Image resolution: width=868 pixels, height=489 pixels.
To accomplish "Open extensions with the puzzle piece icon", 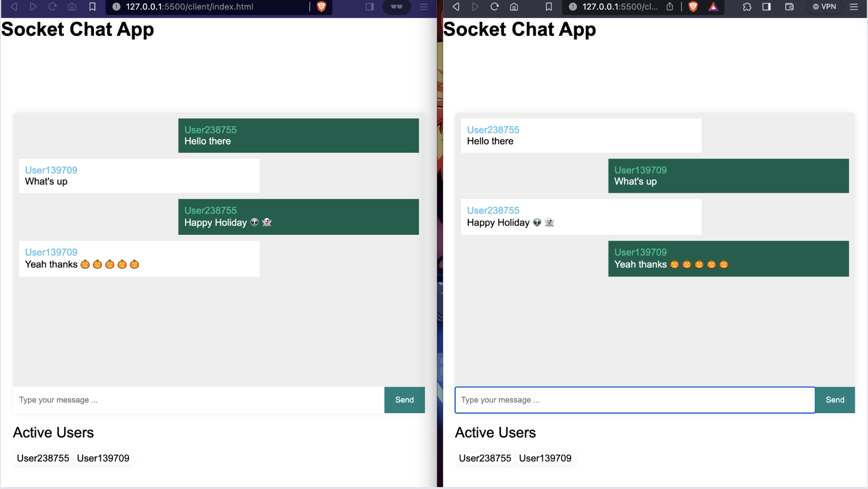I will (747, 7).
